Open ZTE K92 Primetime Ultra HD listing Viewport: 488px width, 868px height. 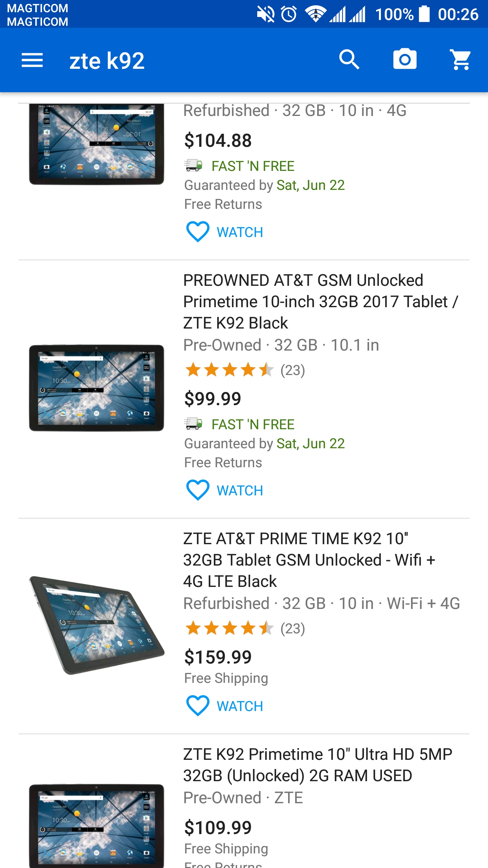(318, 765)
